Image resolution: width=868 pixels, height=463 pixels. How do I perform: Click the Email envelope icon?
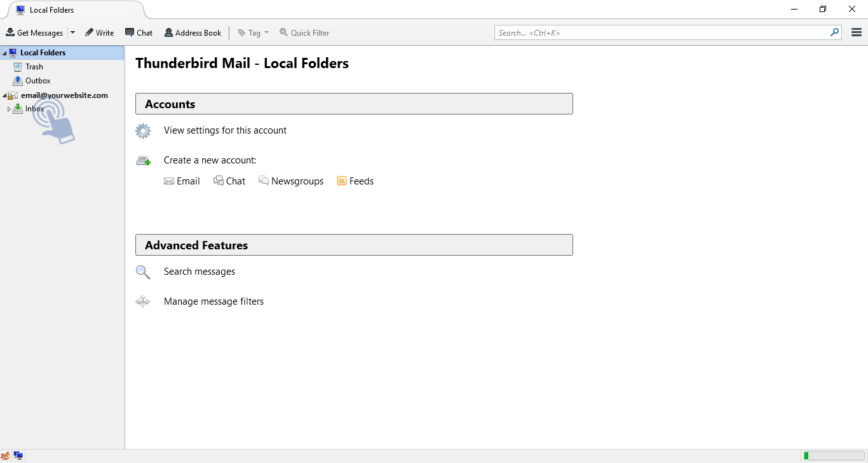(x=169, y=181)
